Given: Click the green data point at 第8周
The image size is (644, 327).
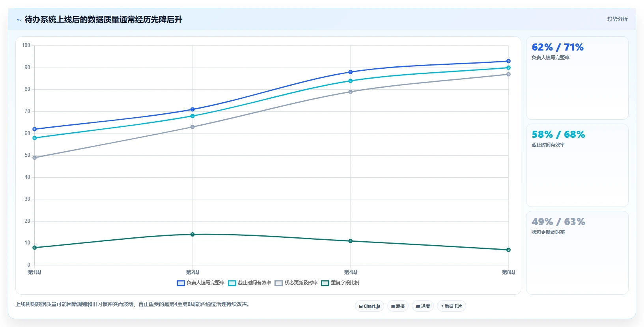Looking at the screenshot, I should [x=508, y=250].
